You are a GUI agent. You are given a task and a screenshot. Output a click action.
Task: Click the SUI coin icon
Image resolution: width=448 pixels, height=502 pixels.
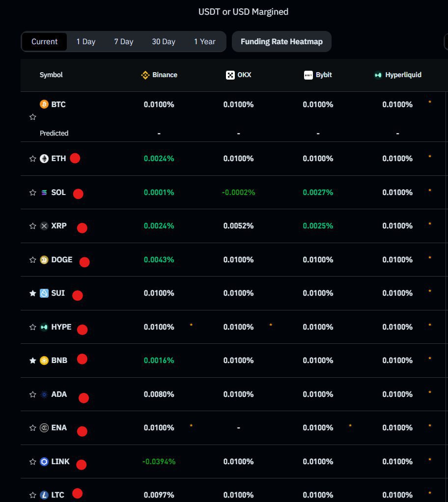pyautogui.click(x=44, y=293)
